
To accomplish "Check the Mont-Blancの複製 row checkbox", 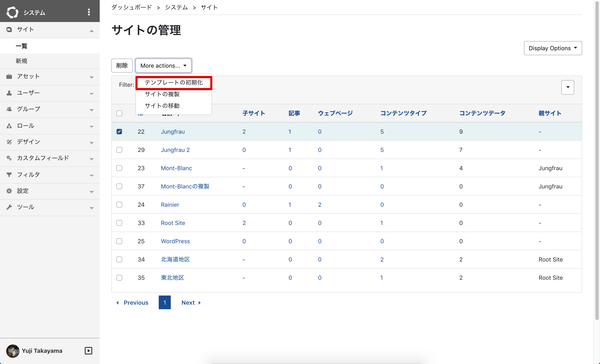I will (x=119, y=186).
